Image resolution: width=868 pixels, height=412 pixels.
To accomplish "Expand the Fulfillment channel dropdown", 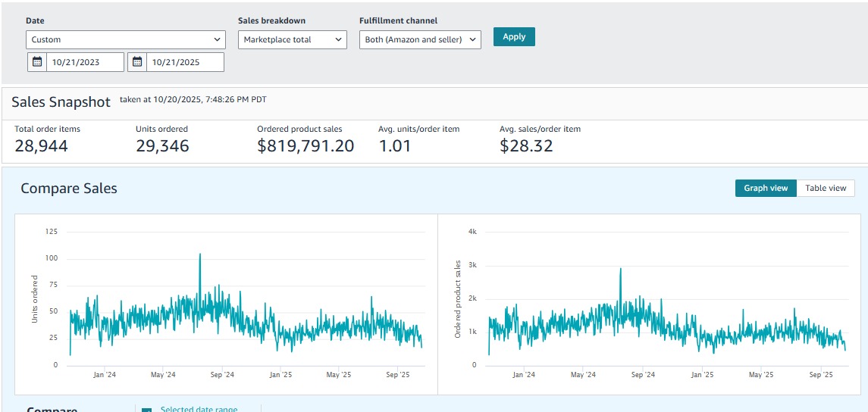I will [420, 39].
